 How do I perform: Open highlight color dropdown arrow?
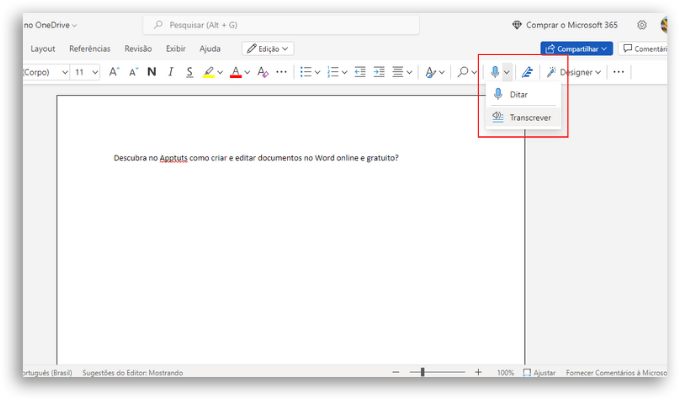[x=220, y=72]
